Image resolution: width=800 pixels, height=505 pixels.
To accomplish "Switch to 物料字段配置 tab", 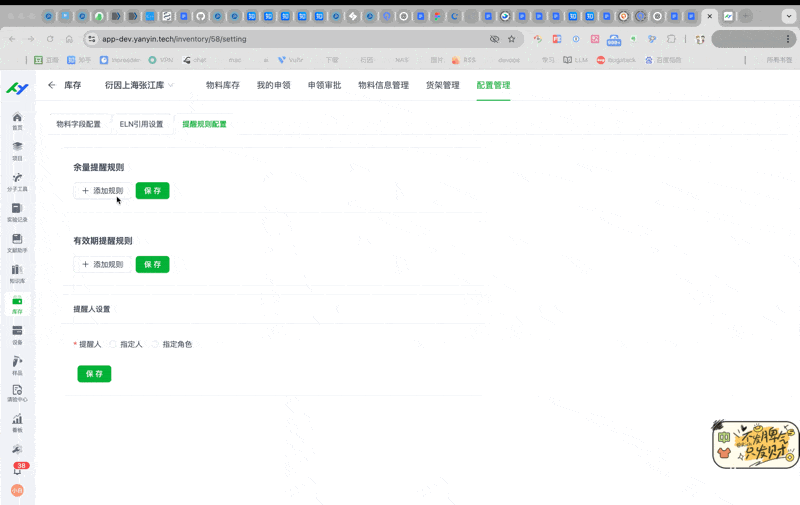I will 79,124.
